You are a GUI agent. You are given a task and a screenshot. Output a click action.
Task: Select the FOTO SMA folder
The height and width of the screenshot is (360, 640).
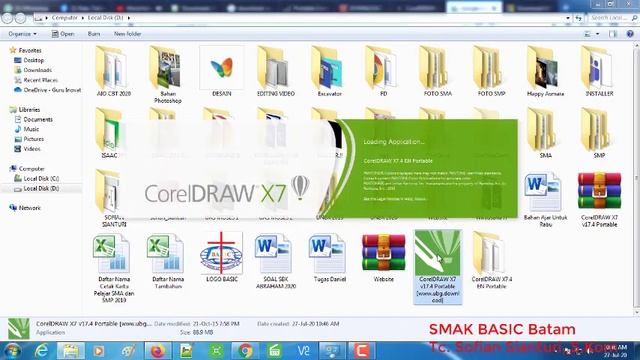coord(438,72)
